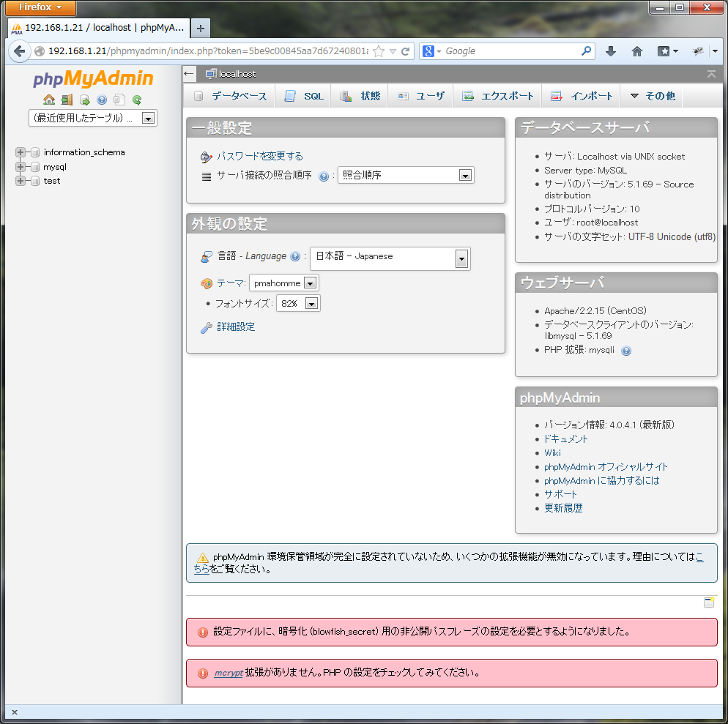Viewport: 728px width, 724px height.
Task: Open the 詳細設定 settings link
Action: [236, 326]
